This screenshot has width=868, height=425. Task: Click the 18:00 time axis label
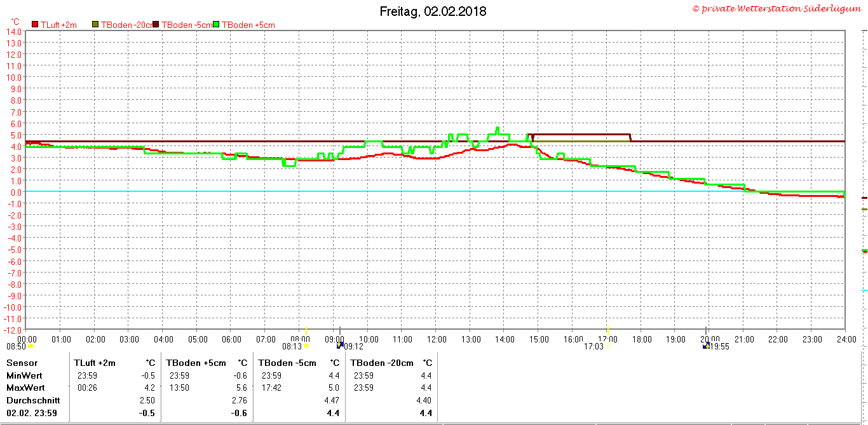(x=641, y=339)
